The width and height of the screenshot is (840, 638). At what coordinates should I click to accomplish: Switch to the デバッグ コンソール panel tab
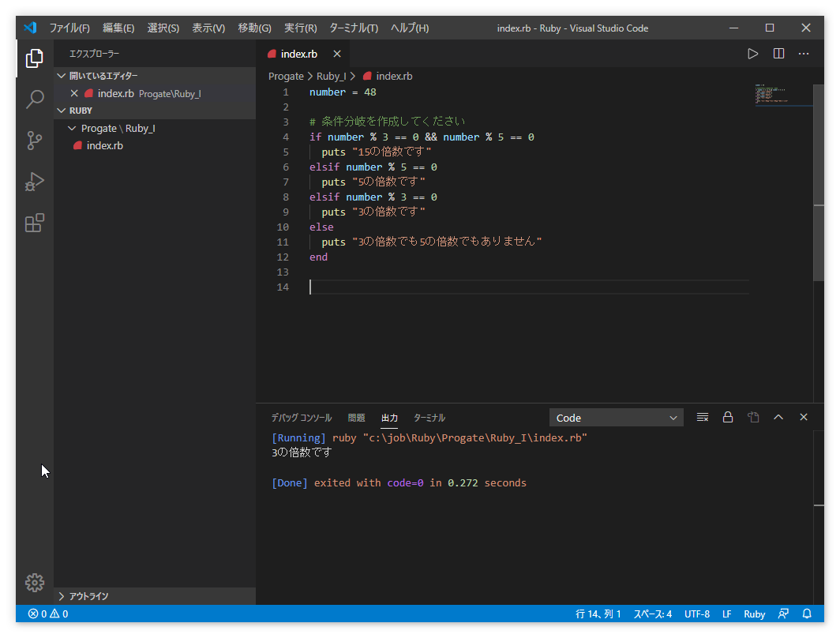click(302, 418)
